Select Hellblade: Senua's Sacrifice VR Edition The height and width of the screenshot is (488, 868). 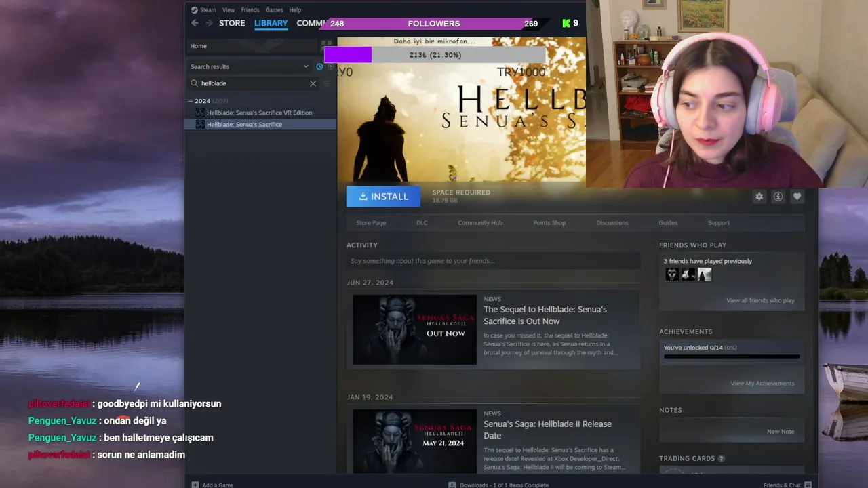click(260, 113)
